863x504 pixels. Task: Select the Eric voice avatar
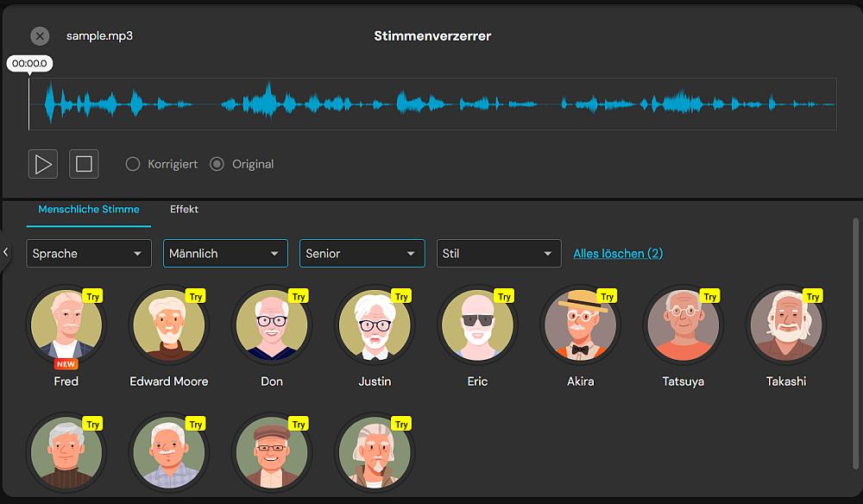[478, 324]
